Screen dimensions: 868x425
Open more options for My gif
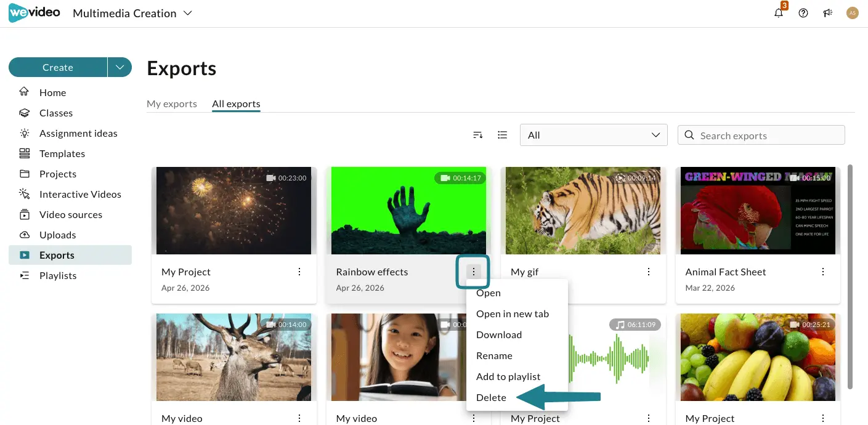649,272
